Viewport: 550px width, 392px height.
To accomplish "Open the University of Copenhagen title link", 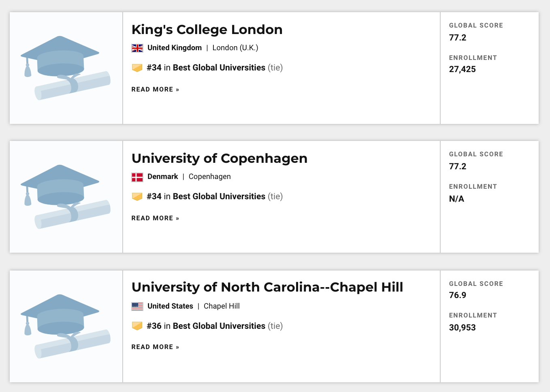I will pyautogui.click(x=220, y=158).
